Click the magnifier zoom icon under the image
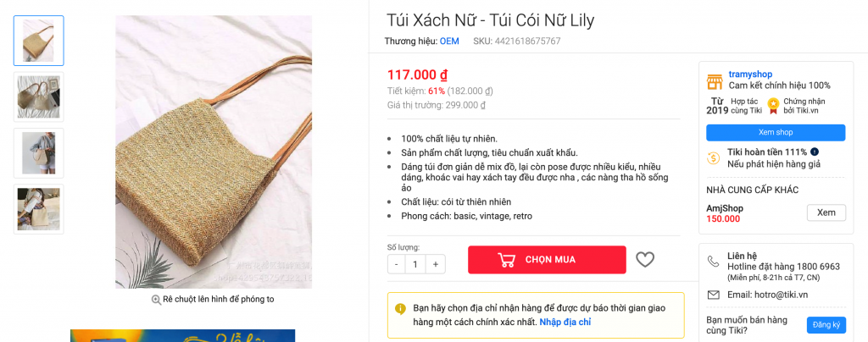 [156, 300]
